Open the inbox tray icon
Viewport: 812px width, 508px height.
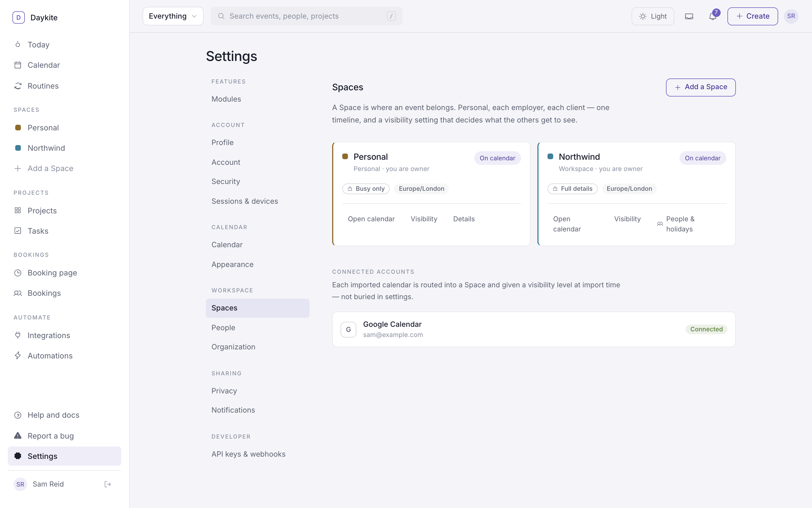(x=689, y=16)
